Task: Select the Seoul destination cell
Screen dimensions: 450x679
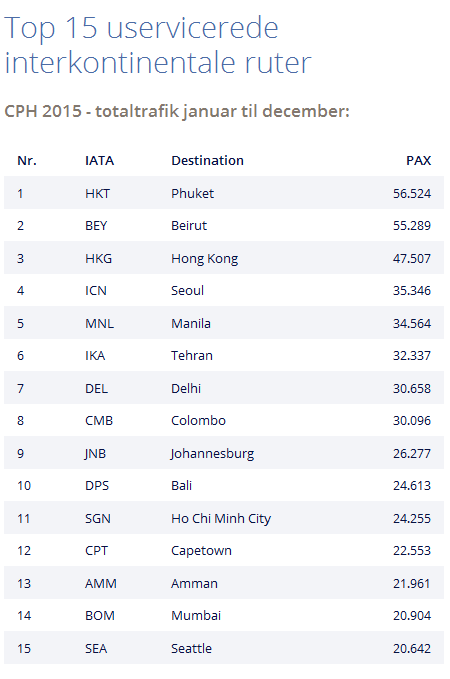Action: click(x=187, y=291)
